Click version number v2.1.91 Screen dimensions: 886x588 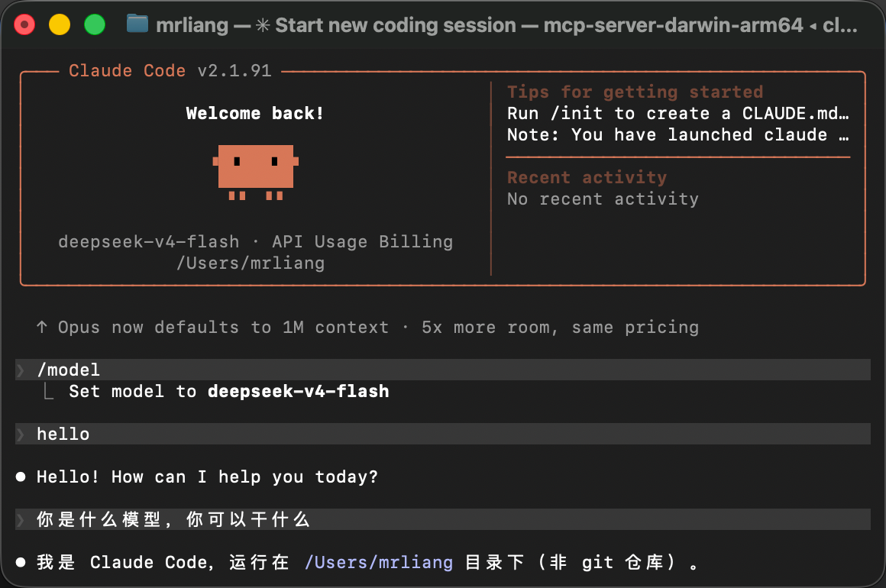point(234,70)
